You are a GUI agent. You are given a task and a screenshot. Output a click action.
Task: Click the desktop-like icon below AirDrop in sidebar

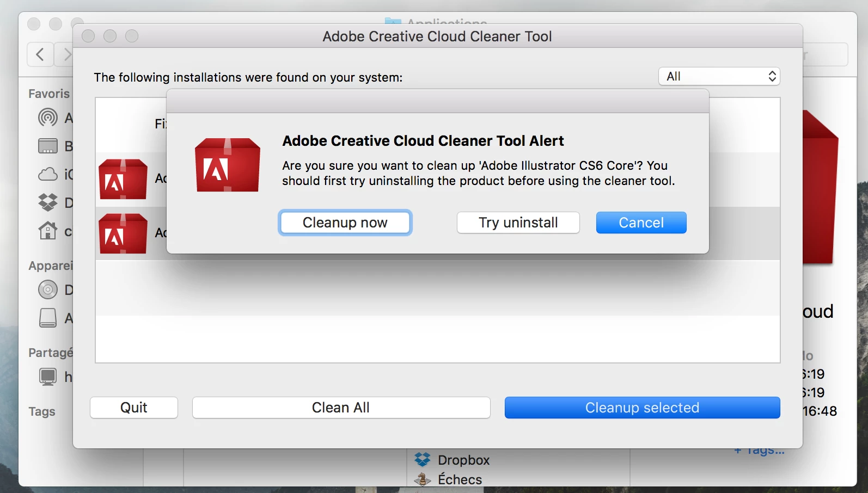[48, 146]
